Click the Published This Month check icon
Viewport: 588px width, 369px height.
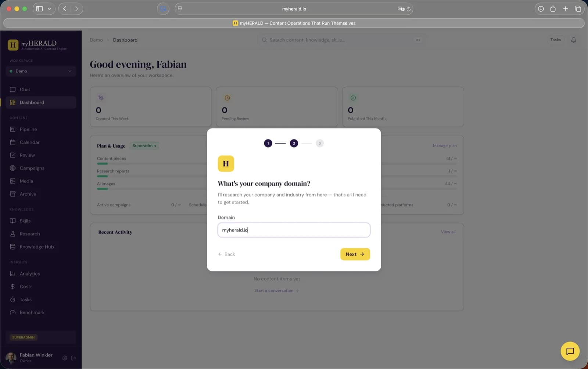tap(353, 98)
